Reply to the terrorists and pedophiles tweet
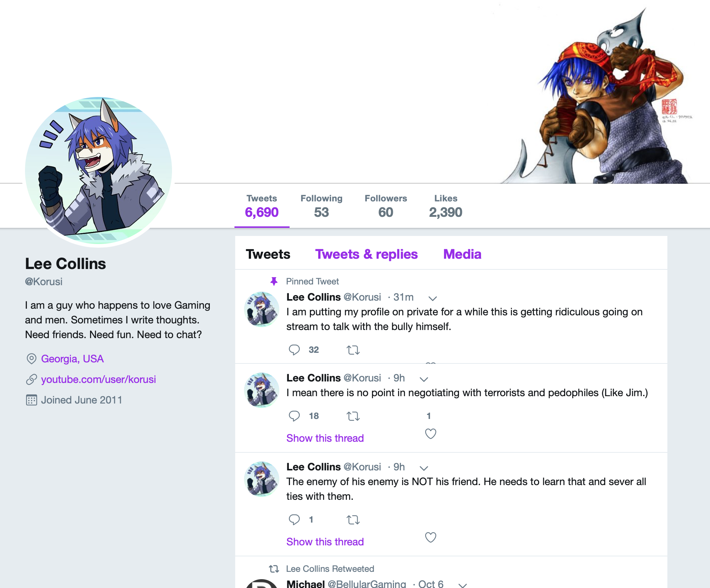Image resolution: width=710 pixels, height=588 pixels. [x=294, y=416]
